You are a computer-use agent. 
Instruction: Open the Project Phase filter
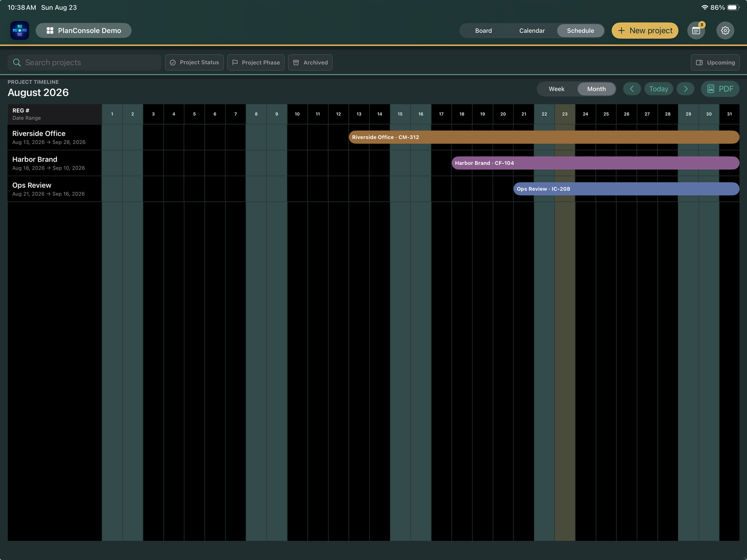256,63
